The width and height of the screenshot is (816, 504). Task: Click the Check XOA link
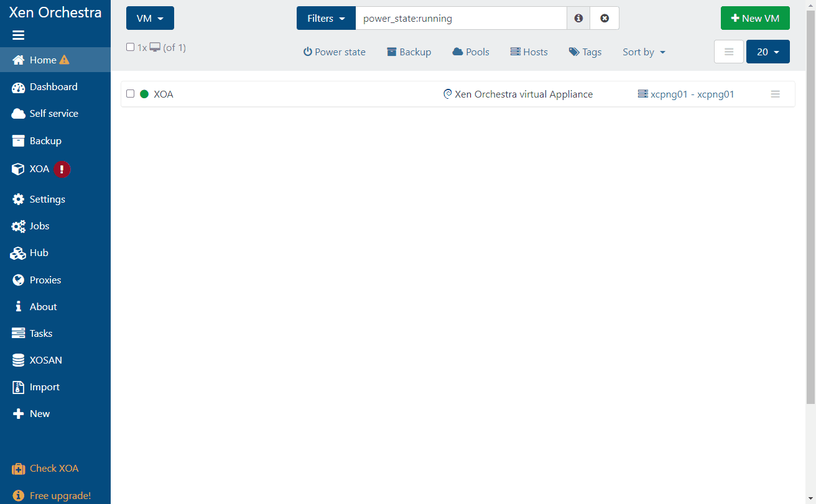point(54,469)
